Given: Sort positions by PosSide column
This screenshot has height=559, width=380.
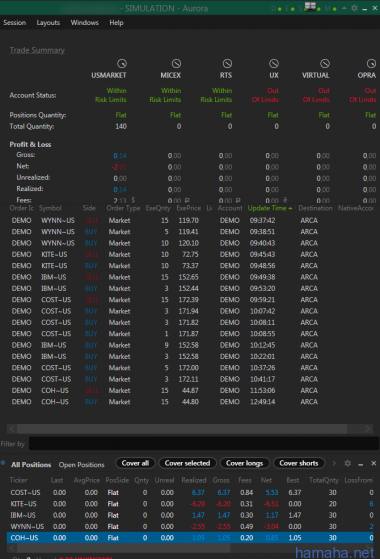Looking at the screenshot, I should tap(117, 480).
